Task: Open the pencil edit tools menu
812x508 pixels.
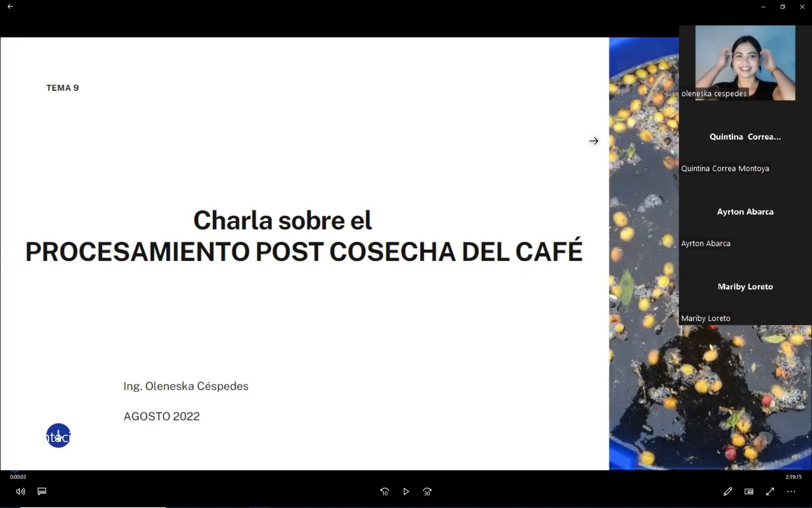Action: point(727,491)
